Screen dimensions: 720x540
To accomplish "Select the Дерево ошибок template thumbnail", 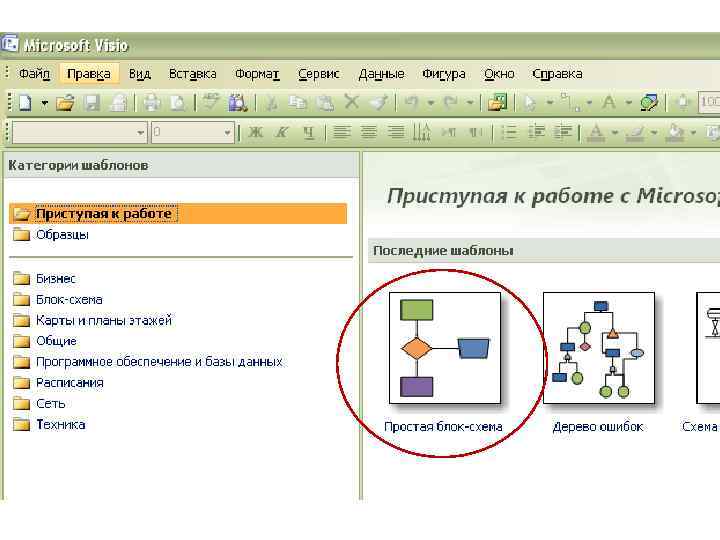I will (599, 348).
